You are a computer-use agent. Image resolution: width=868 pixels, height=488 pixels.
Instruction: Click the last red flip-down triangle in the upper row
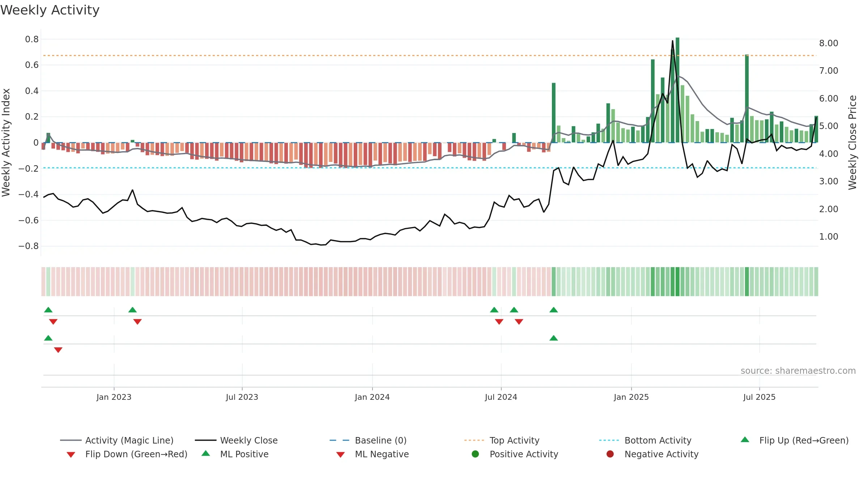[519, 322]
